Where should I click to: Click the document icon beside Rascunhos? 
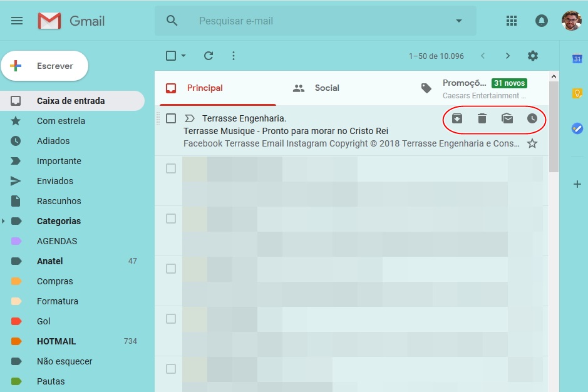click(x=16, y=201)
